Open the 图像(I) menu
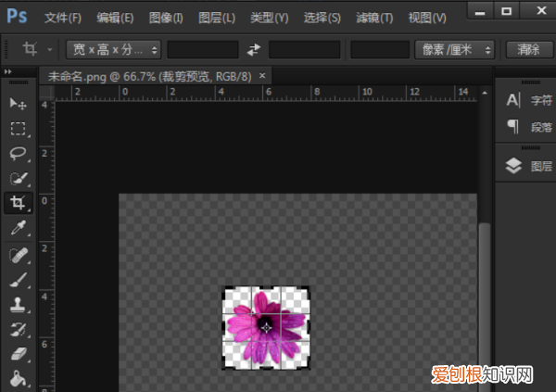The image size is (556, 392). pos(166,18)
